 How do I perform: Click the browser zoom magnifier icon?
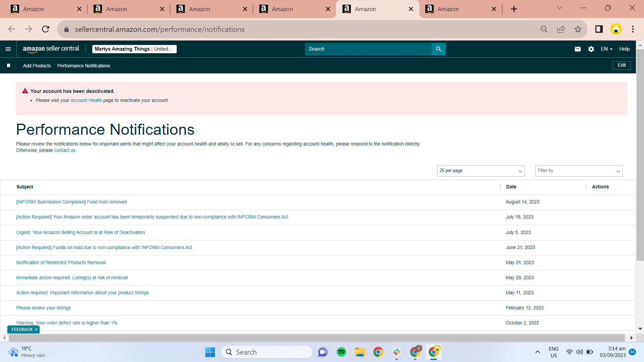(544, 29)
